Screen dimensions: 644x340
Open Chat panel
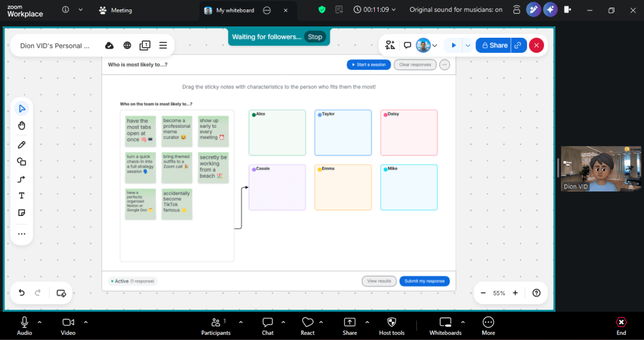267,326
